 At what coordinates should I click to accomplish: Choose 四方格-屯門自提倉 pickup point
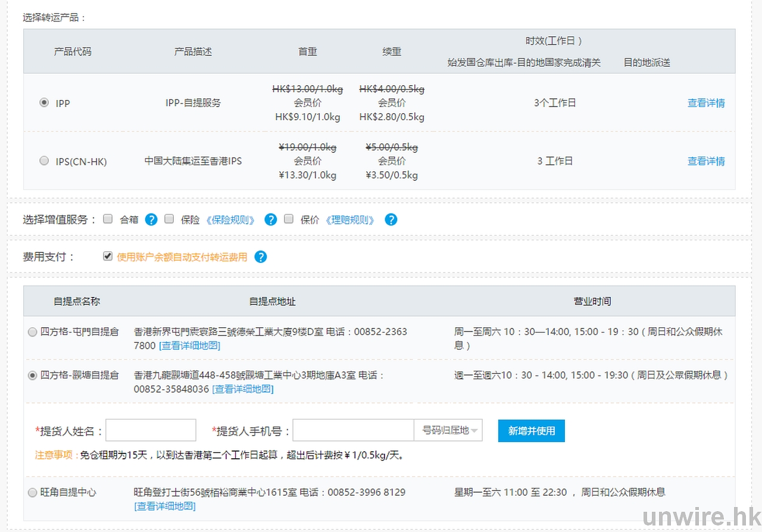pos(33,332)
